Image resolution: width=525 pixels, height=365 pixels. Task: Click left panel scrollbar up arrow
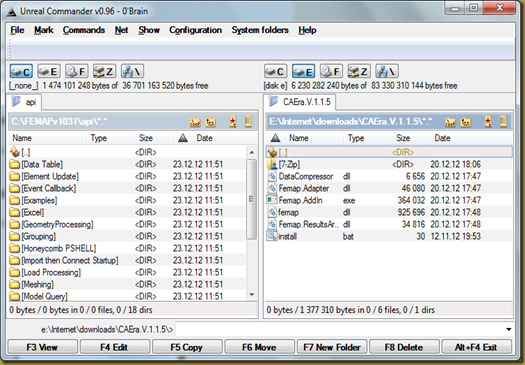(x=252, y=152)
